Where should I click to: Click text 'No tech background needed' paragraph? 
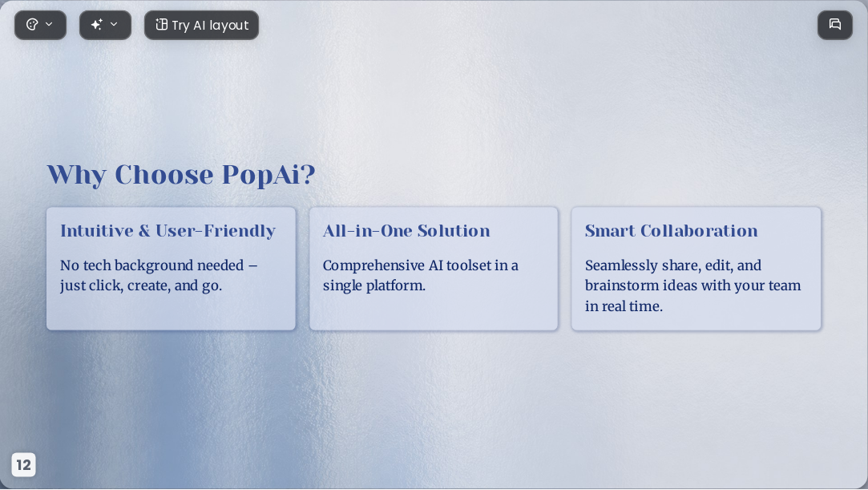(159, 275)
